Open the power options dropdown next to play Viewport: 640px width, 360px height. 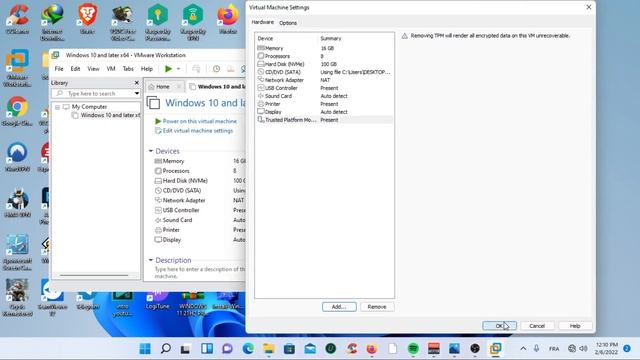click(178, 69)
